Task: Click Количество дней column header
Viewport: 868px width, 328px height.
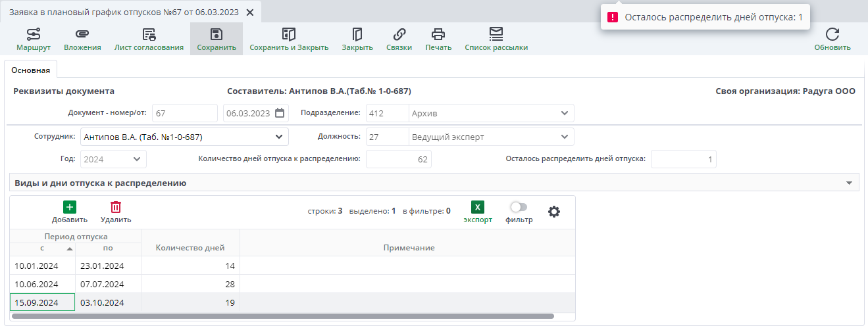Action: click(190, 248)
